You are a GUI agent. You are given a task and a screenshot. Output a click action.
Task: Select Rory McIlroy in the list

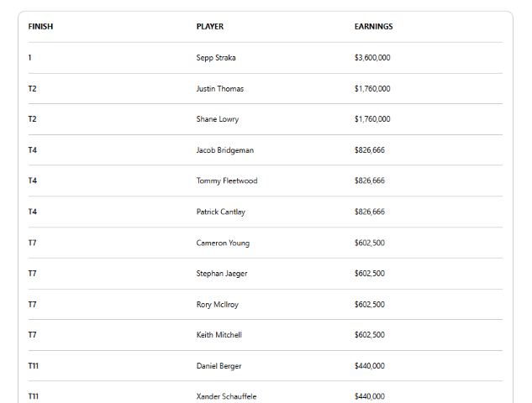click(218, 305)
